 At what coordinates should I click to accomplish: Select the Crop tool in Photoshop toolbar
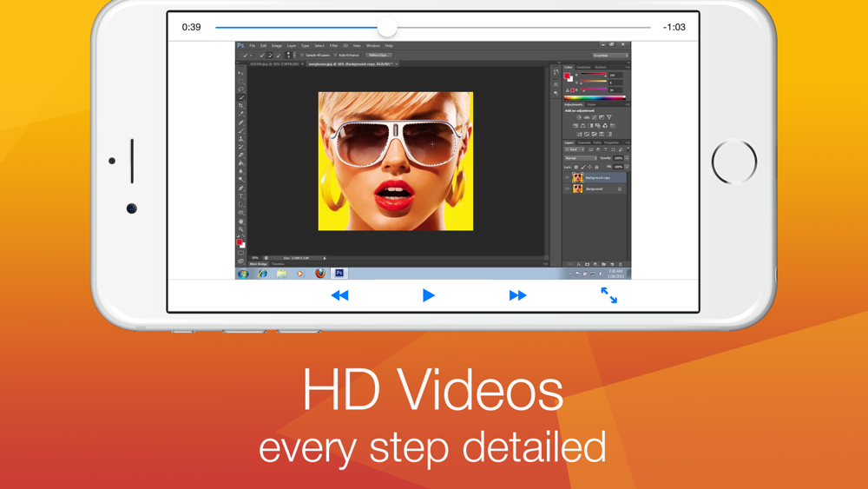coord(240,106)
